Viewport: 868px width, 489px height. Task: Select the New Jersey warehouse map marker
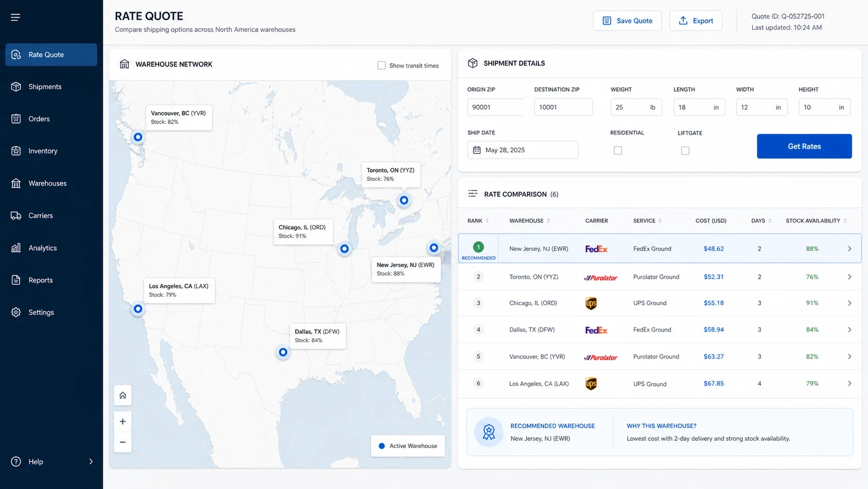click(x=433, y=248)
